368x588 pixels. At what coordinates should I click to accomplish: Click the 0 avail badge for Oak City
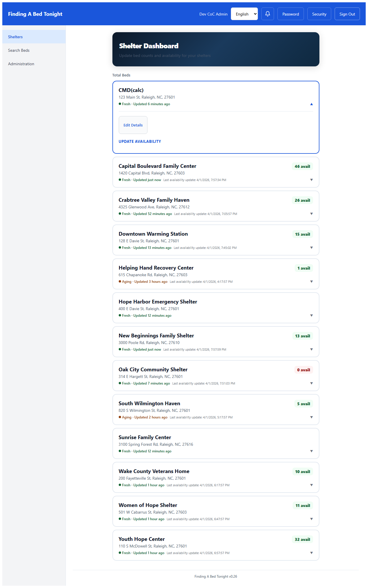click(x=303, y=370)
